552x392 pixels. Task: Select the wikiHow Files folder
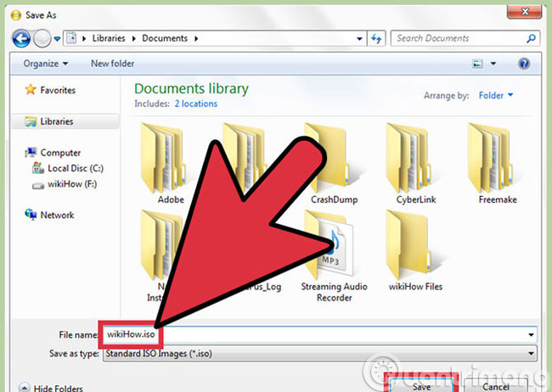(x=414, y=250)
